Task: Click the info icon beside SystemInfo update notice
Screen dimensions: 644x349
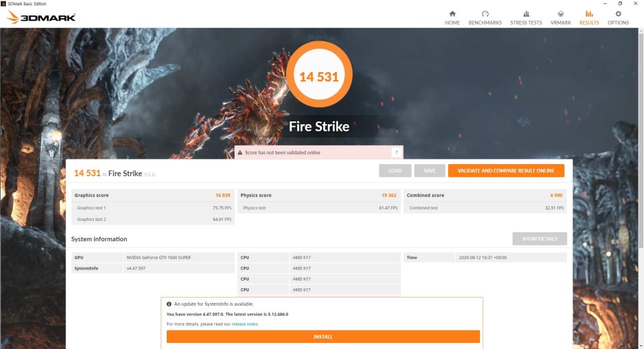Action: coord(169,304)
